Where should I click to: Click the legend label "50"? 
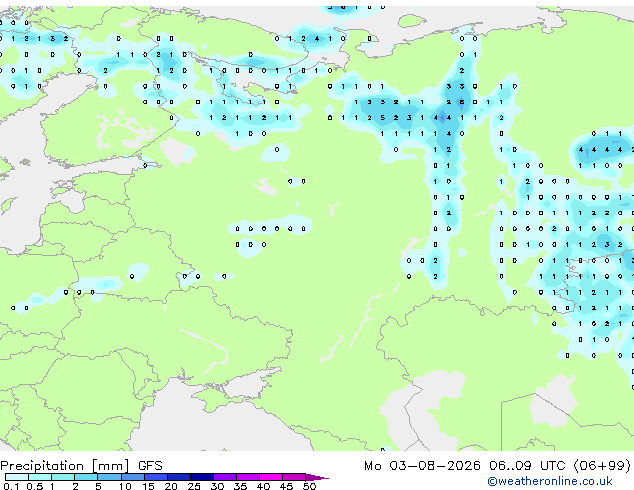(x=309, y=486)
